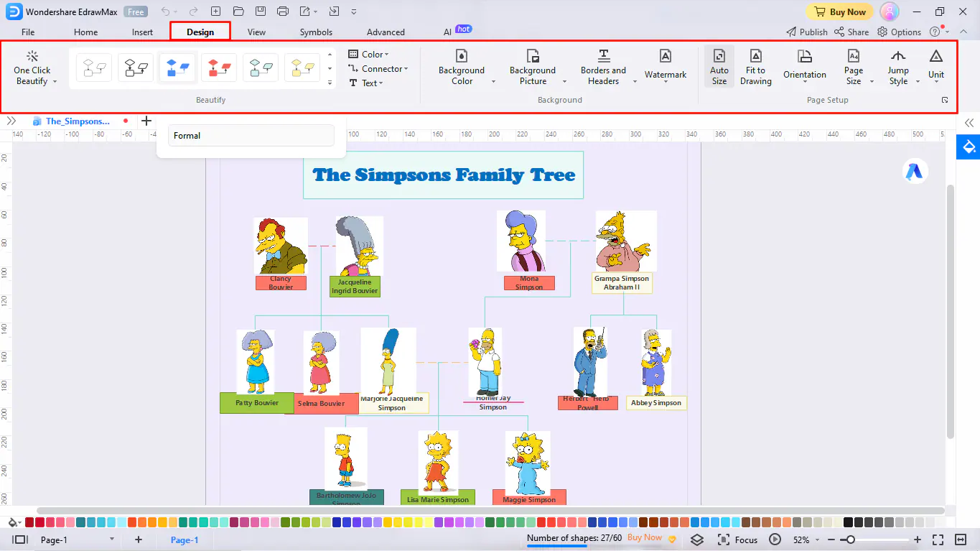Expand the quick access toolbar customize arrow
The height and width of the screenshot is (551, 980).
coord(354,12)
